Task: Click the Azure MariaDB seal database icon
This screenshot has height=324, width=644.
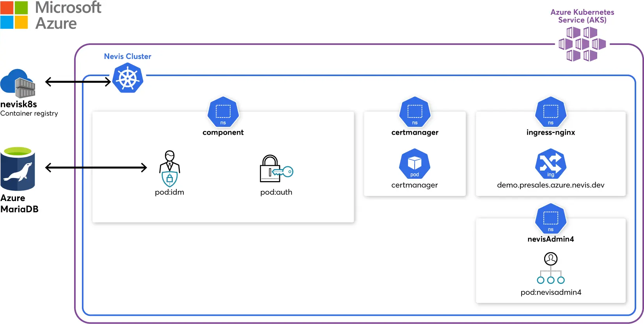Action: (x=18, y=169)
